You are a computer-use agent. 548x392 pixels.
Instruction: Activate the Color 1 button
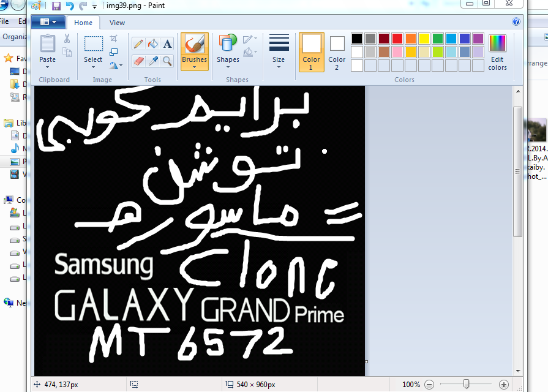coord(311,52)
